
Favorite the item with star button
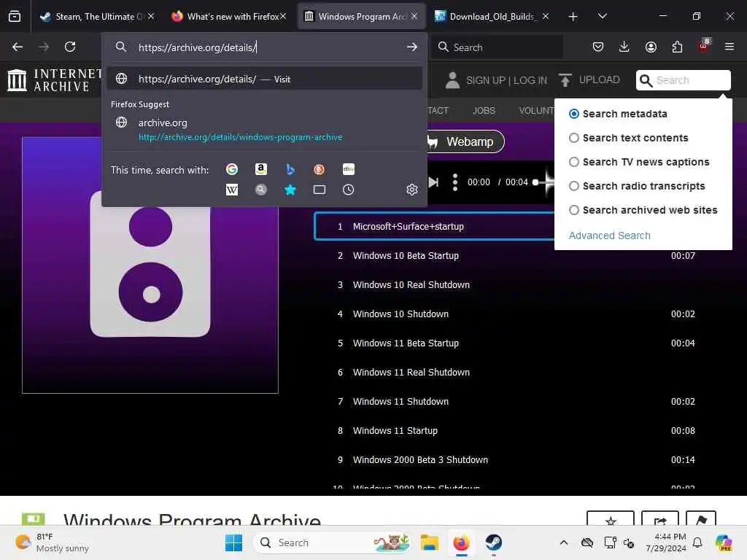point(611,519)
